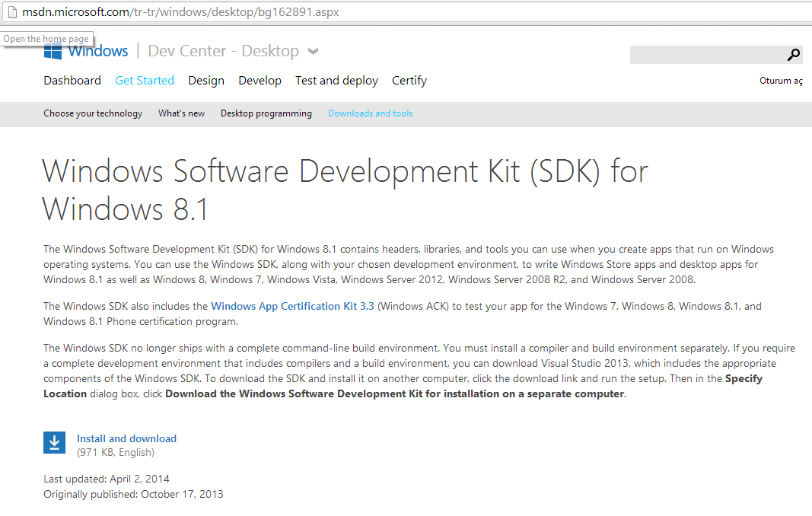Click the page heading Windows Software Development Kit
The height and width of the screenshot is (516, 812).
coord(345,190)
